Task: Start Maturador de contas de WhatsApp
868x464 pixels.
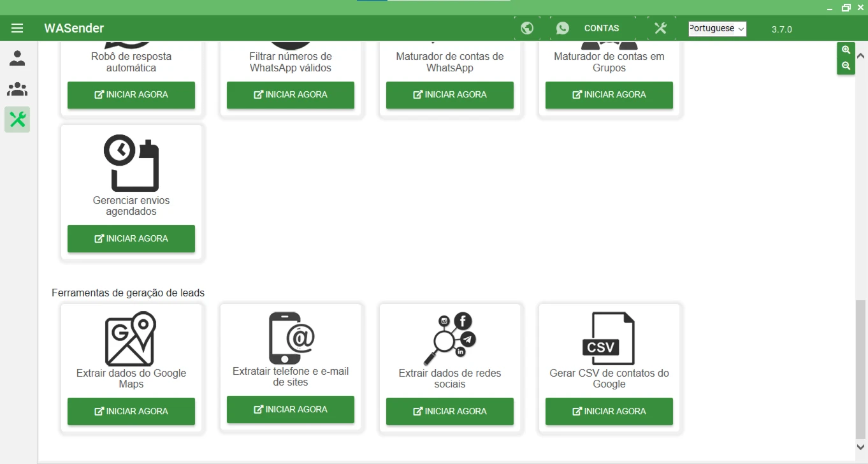Action: click(x=450, y=95)
